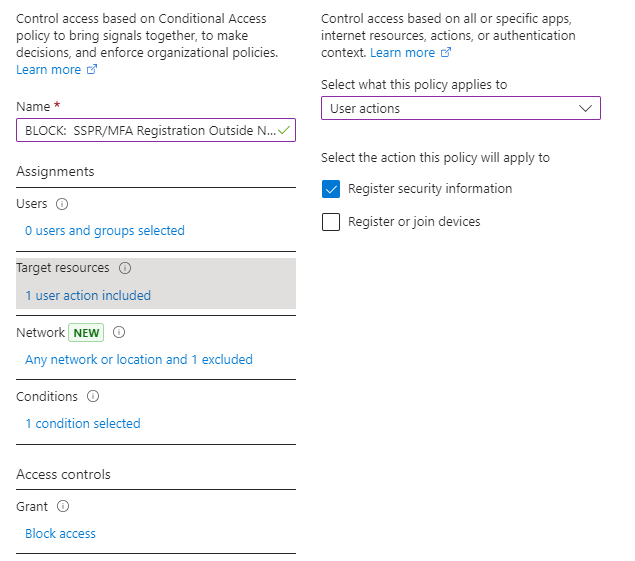Click the policy Name input field
635x561 pixels.
(x=156, y=130)
